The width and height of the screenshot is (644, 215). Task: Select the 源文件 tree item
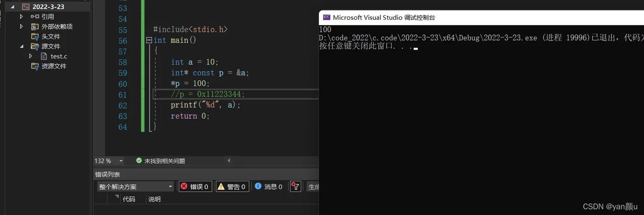tap(51, 46)
